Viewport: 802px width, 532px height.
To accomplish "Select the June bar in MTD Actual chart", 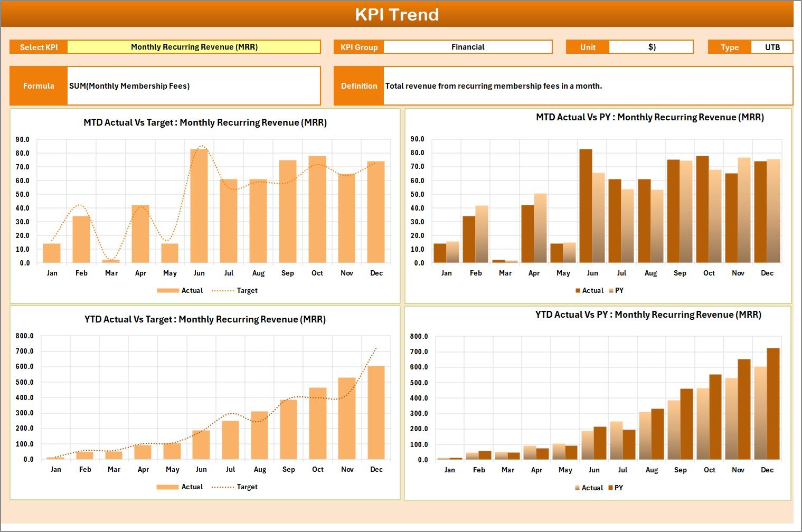I will 199,206.
